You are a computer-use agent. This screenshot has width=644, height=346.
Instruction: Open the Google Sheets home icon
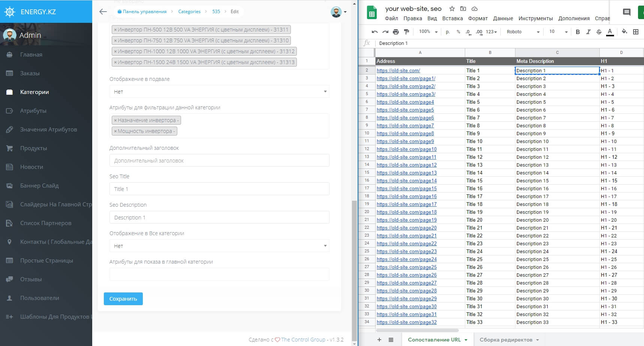point(372,13)
